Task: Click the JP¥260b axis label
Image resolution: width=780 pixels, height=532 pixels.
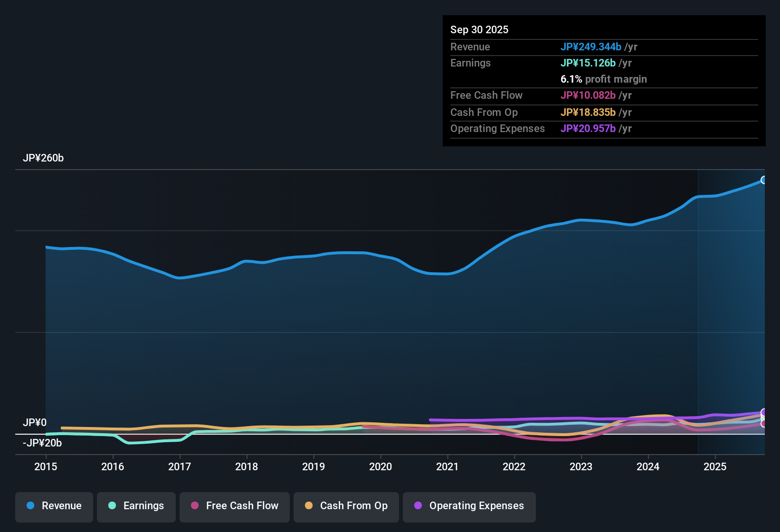Action: click(x=44, y=158)
